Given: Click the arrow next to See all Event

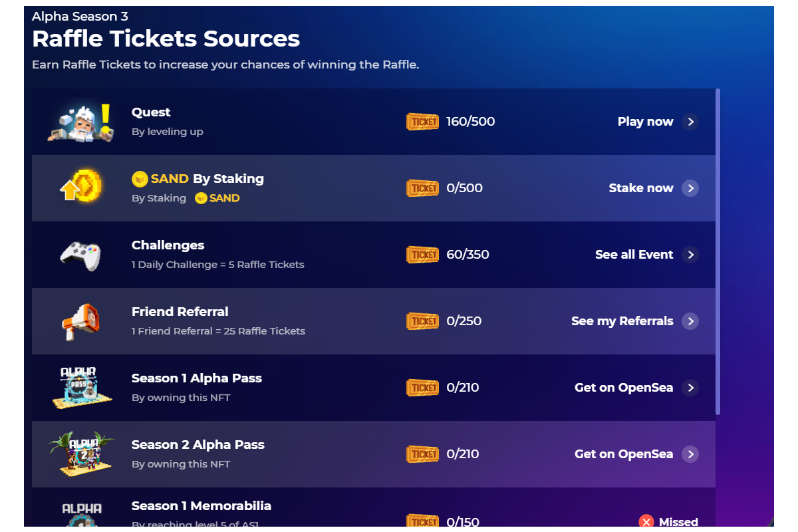Looking at the screenshot, I should tap(690, 255).
